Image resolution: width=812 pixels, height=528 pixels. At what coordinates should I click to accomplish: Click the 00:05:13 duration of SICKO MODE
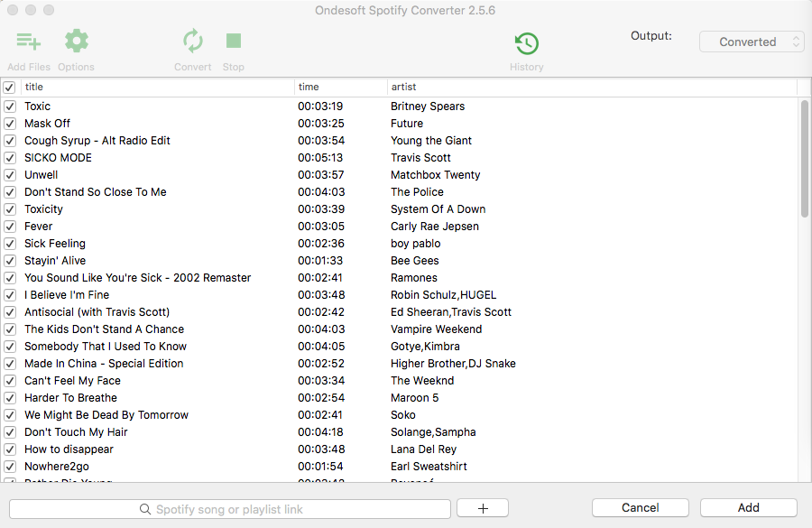pos(320,158)
